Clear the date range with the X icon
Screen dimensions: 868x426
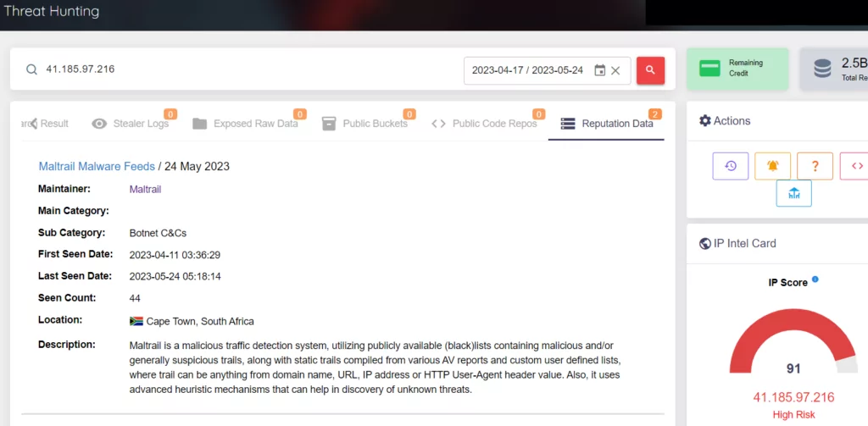tap(615, 70)
